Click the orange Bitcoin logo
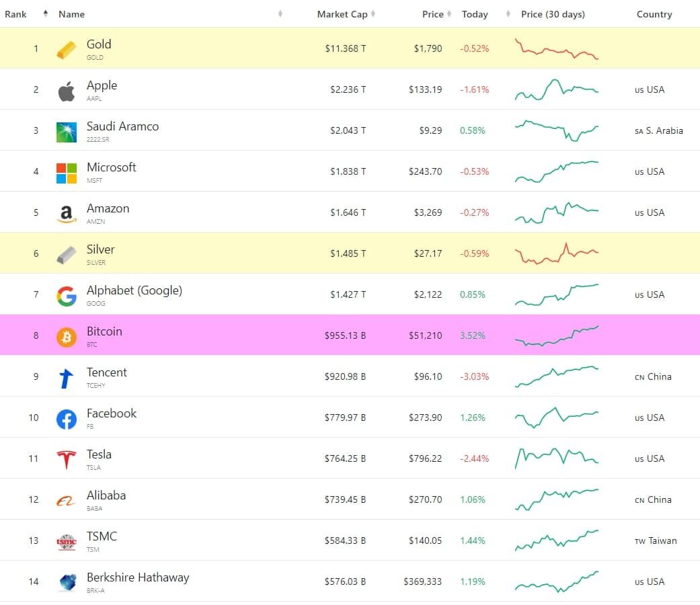The image size is (700, 605). 66,337
